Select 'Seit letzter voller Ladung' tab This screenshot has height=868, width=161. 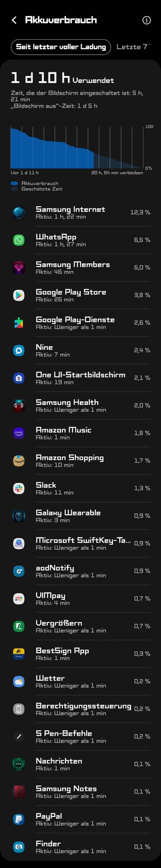click(61, 47)
